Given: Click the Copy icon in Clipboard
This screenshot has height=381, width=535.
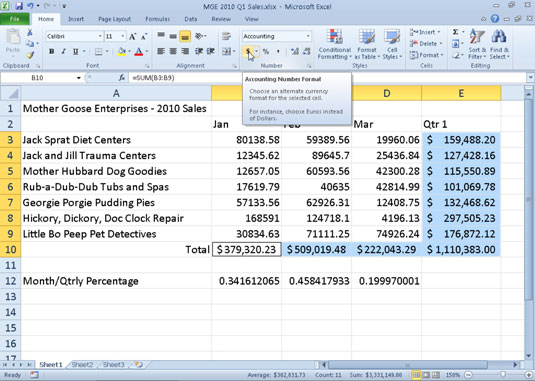Looking at the screenshot, I should [30, 44].
